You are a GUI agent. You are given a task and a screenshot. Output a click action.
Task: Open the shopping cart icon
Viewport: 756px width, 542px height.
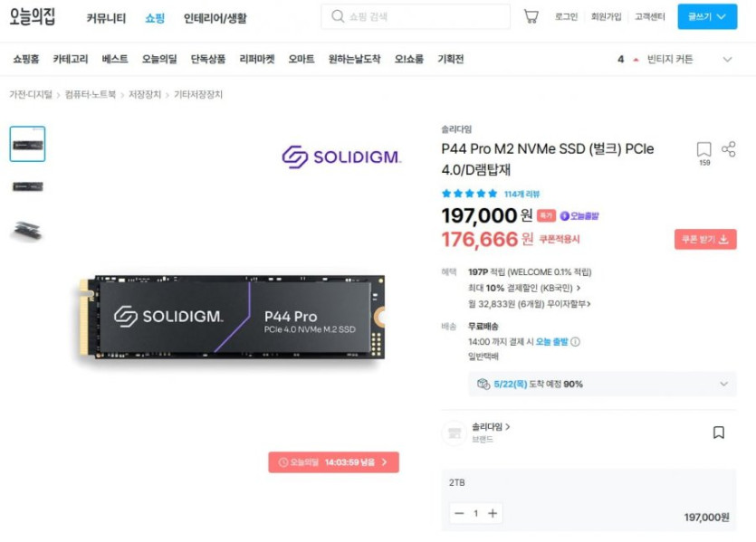[531, 17]
